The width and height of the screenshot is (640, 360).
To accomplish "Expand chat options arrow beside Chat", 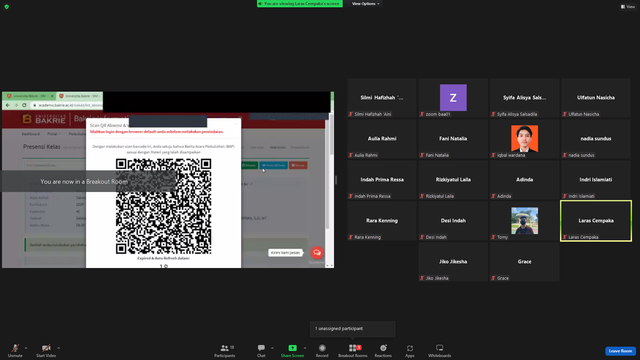I will (x=272, y=348).
